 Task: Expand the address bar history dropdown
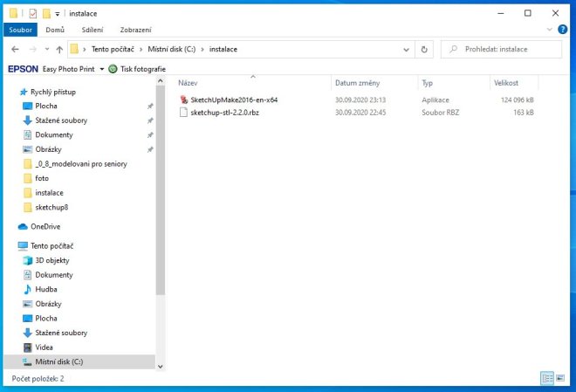click(x=406, y=49)
